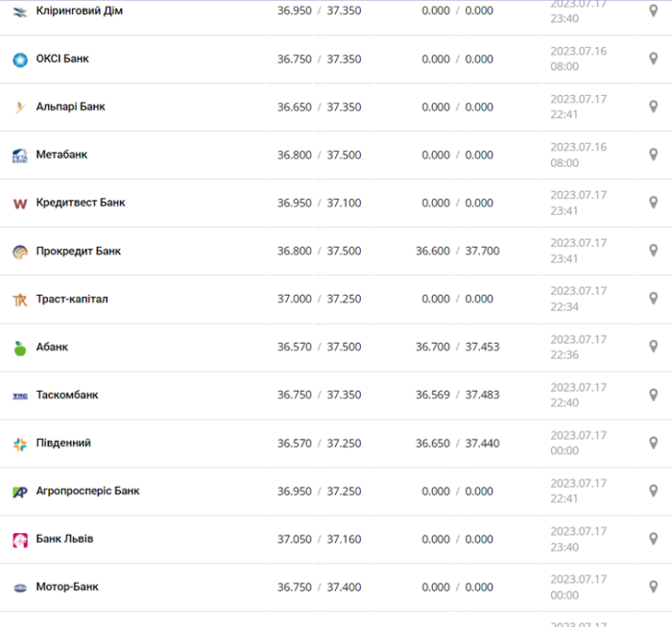The image size is (672, 627).
Task: Click the green apple Абанк logo
Action: (20, 349)
